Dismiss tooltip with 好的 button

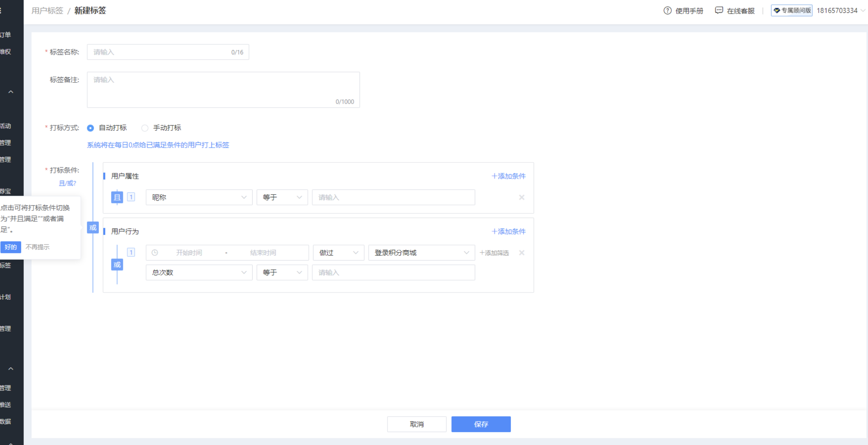point(10,247)
